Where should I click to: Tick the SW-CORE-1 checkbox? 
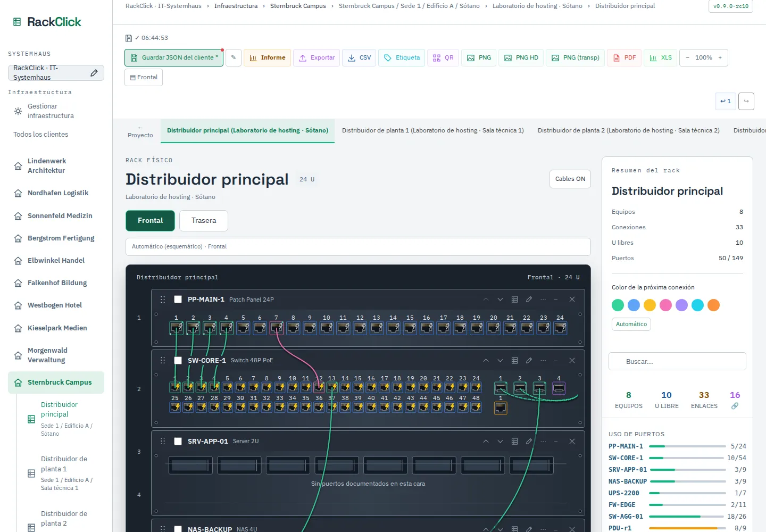tap(178, 361)
